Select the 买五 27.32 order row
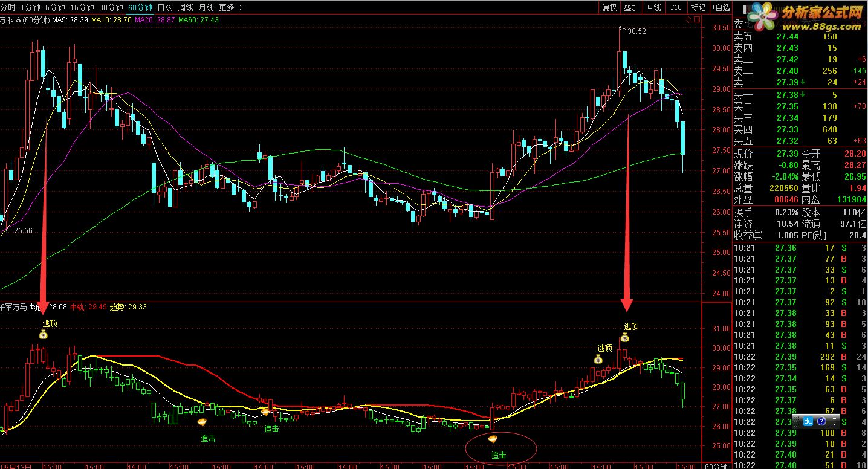This screenshot has width=868, height=469. click(x=800, y=141)
